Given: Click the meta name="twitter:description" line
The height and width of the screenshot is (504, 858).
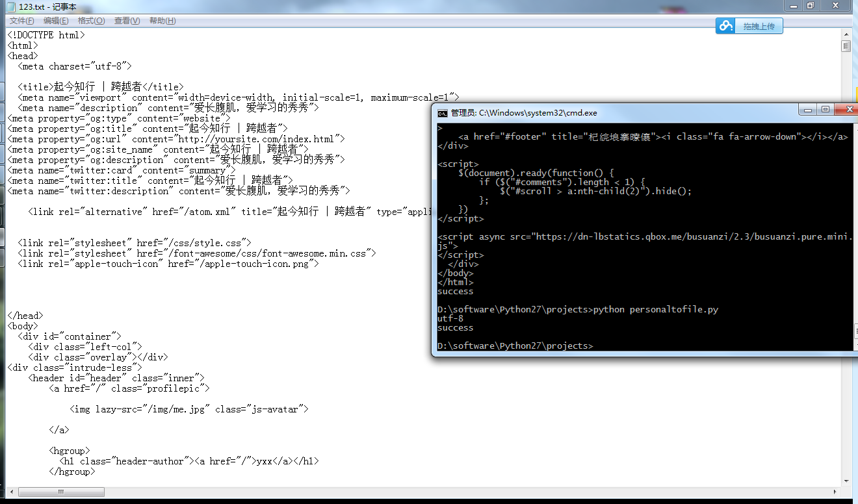Looking at the screenshot, I should coord(179,191).
